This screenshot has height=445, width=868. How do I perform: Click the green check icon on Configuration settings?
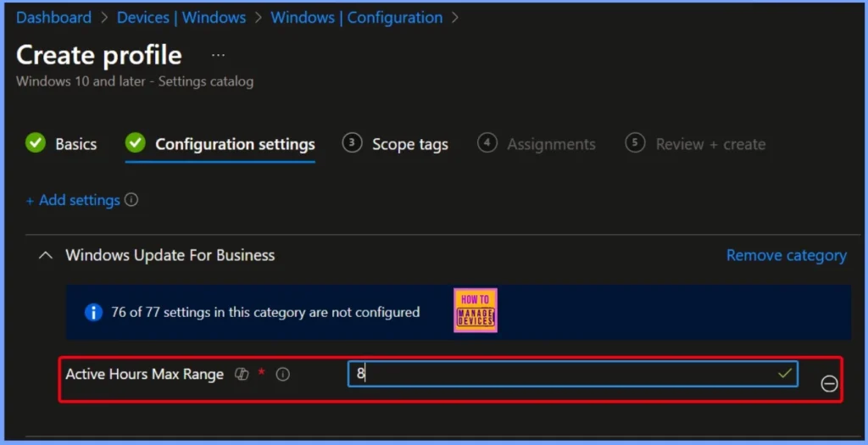tap(135, 142)
